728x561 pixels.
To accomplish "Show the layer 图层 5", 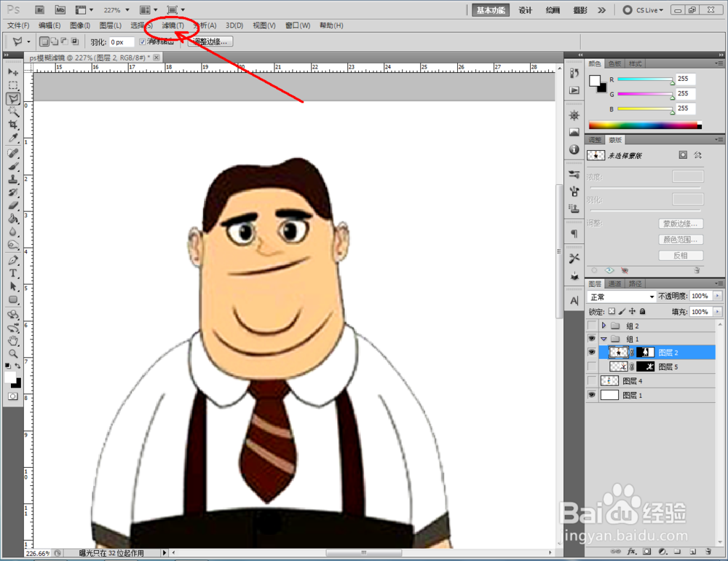I will pyautogui.click(x=592, y=366).
